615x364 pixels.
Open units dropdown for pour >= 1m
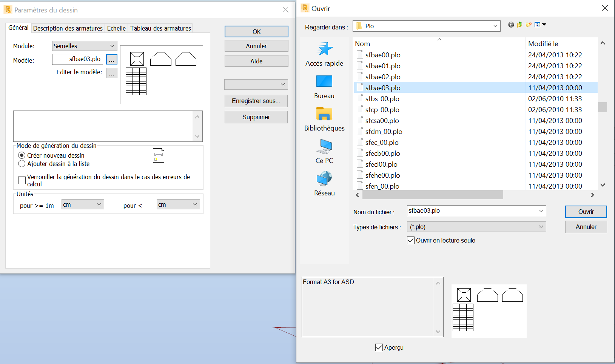(83, 204)
